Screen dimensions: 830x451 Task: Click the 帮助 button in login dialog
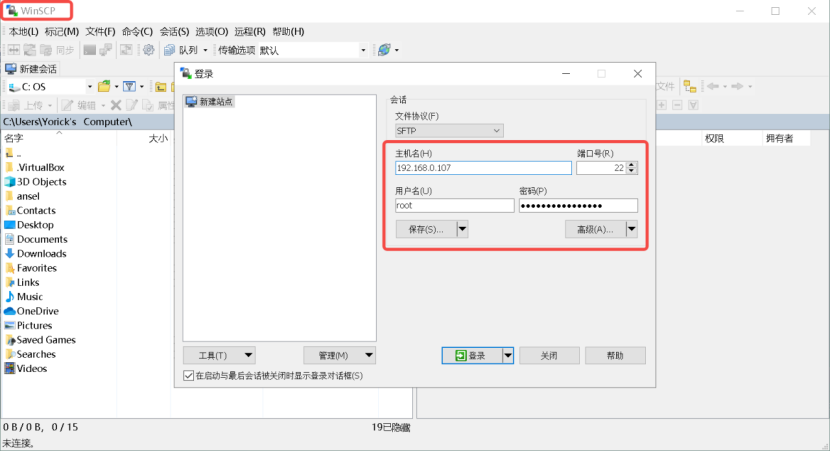(x=615, y=356)
